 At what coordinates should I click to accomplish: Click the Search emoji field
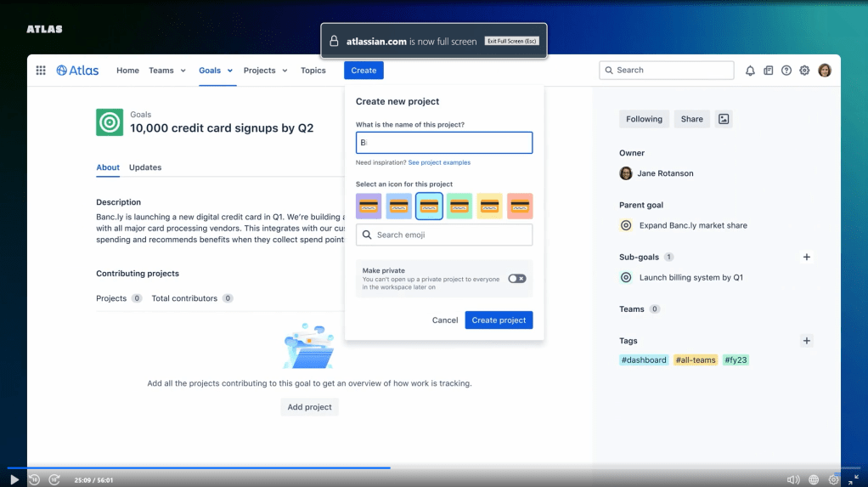(444, 235)
